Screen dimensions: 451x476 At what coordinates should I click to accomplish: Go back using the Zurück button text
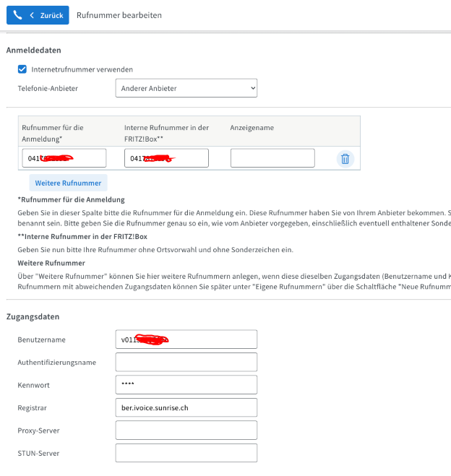point(51,15)
